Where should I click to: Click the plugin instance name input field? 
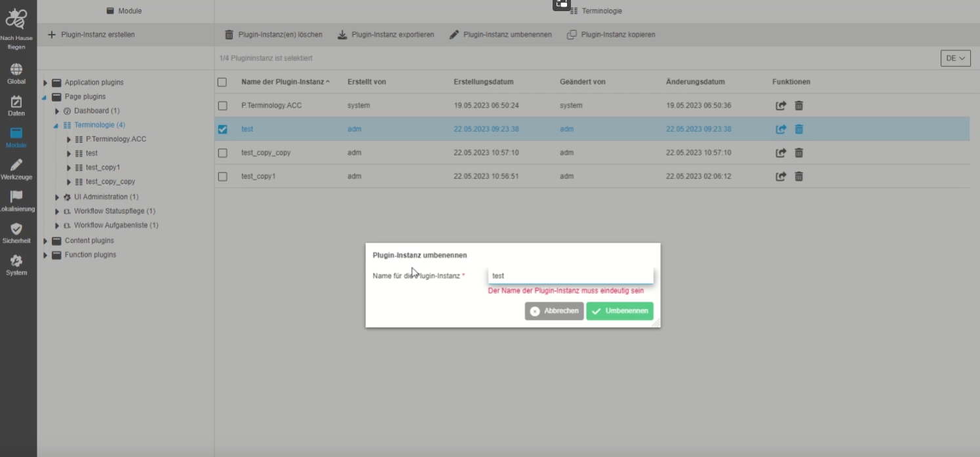[571, 275]
